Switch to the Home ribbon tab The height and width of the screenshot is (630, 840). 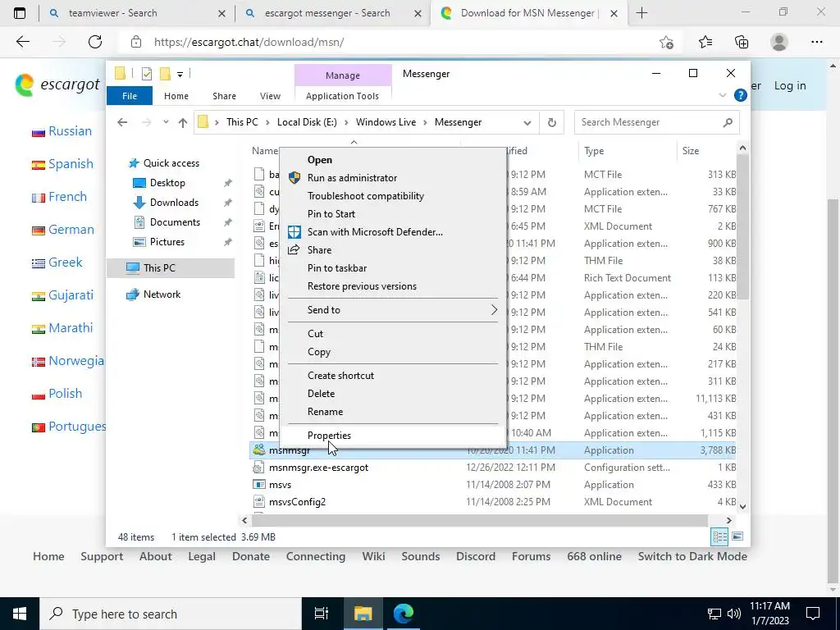pyautogui.click(x=176, y=96)
